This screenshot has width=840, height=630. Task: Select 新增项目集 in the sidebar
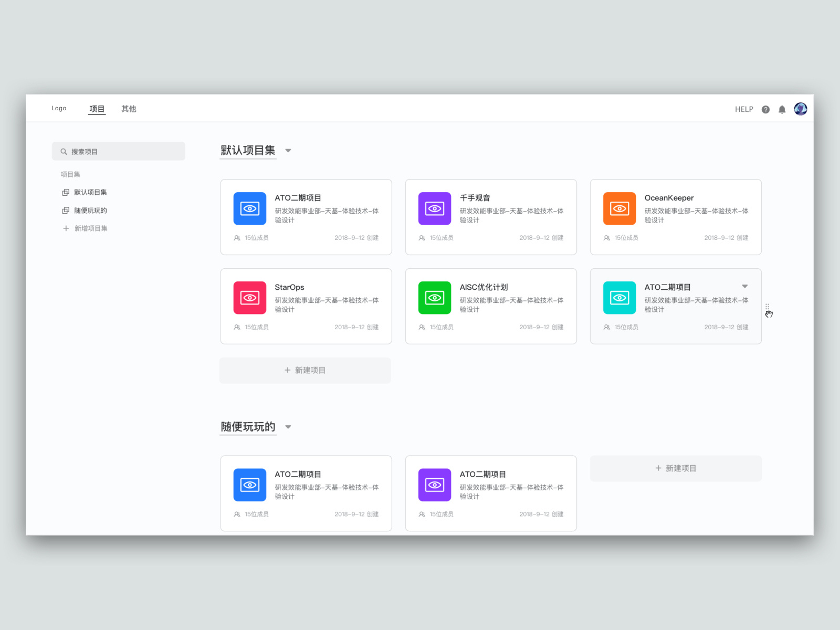(89, 228)
